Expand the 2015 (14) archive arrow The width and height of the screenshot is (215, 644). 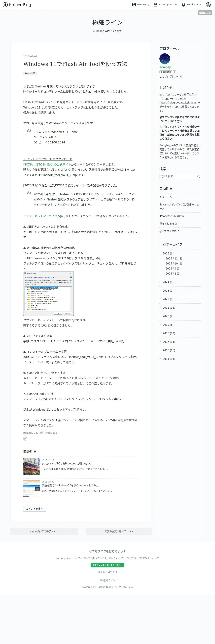160,358
